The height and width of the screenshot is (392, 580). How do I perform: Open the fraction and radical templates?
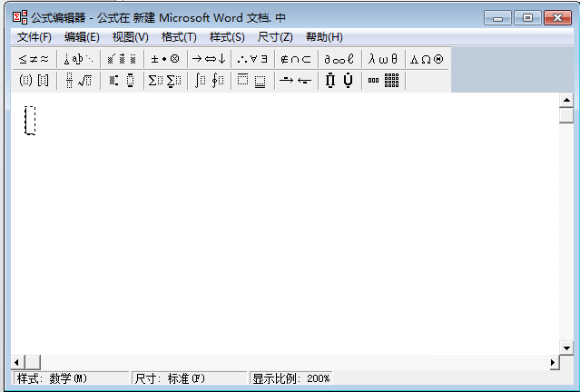coord(78,81)
